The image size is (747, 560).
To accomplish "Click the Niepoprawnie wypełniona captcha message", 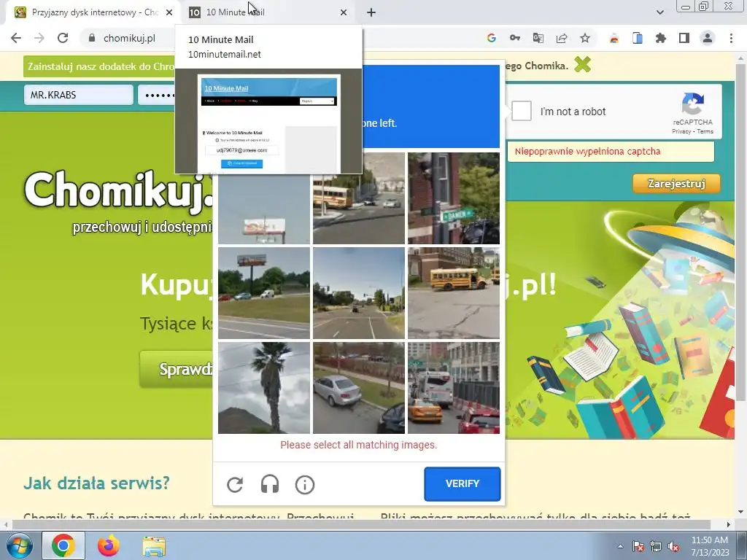I will [587, 152].
